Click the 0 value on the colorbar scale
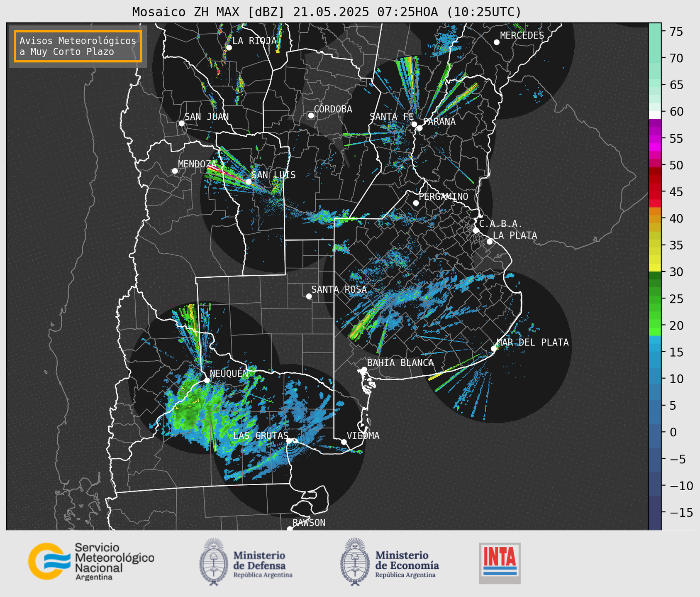Screen dimensions: 700x597 point(673,432)
